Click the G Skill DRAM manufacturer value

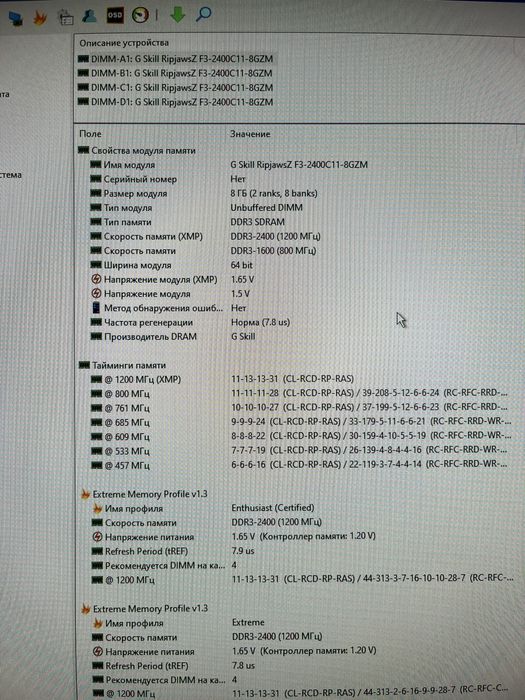pos(243,336)
